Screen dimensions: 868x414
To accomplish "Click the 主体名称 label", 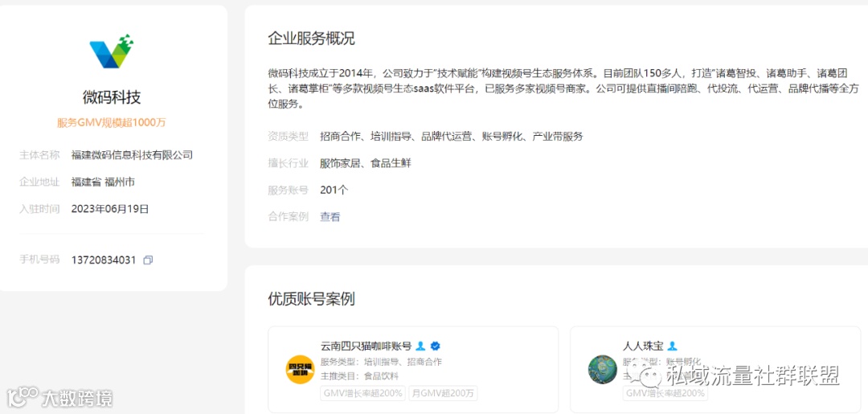I will point(39,155).
